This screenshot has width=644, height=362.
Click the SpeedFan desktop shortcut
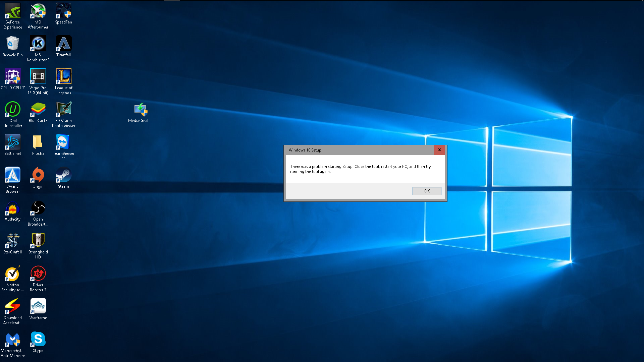(x=63, y=11)
